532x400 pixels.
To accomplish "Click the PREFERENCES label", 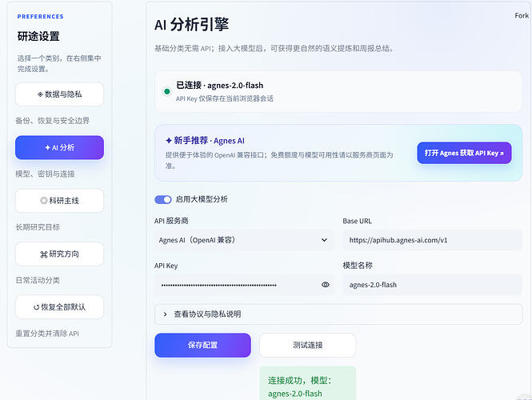I will [x=40, y=16].
